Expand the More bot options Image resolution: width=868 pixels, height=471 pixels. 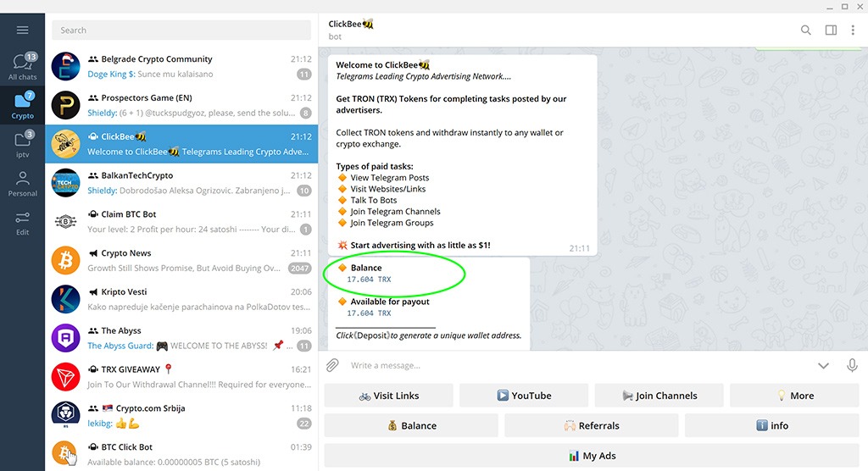tap(794, 396)
